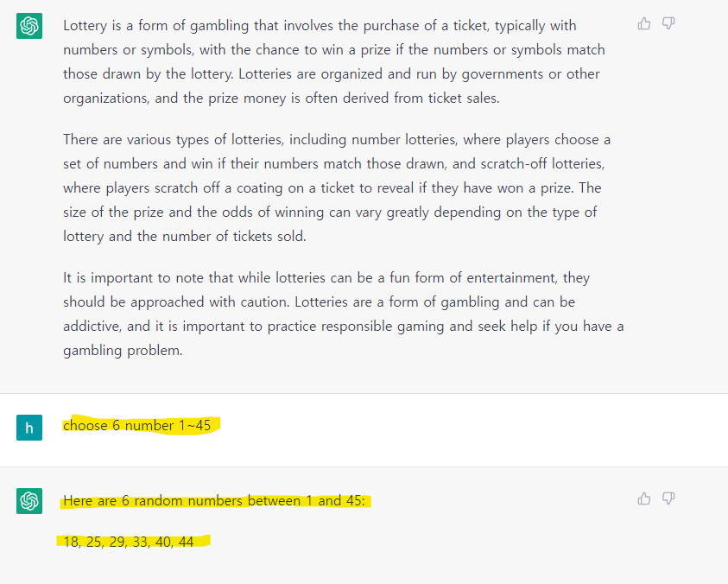Give thumbs up to the lottery explanation response
The width and height of the screenshot is (728, 584).
644,23
